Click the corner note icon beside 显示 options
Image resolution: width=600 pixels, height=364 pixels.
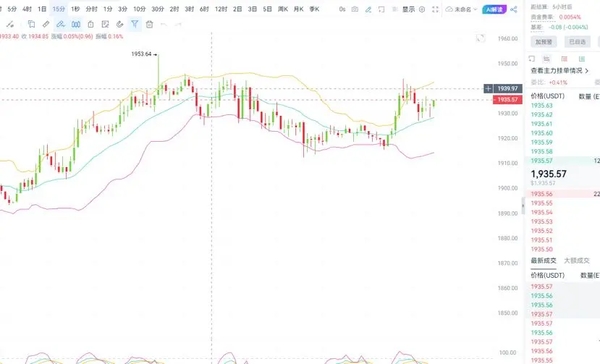(381, 9)
